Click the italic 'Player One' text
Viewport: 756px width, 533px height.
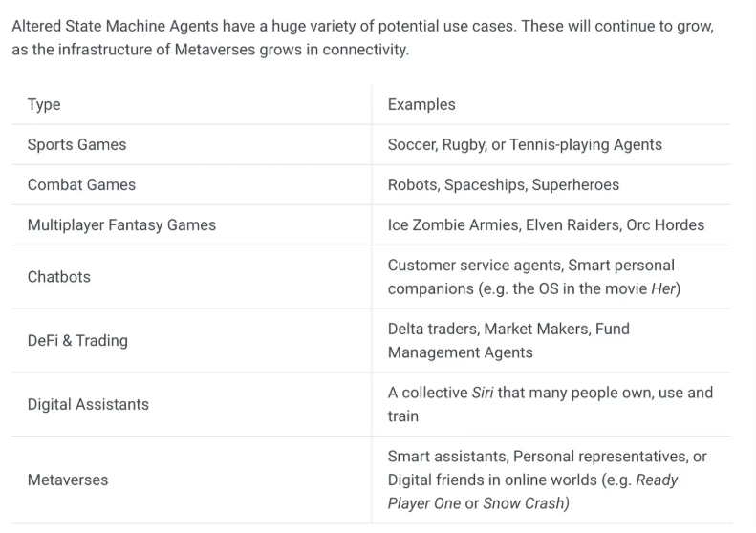pyautogui.click(x=423, y=503)
